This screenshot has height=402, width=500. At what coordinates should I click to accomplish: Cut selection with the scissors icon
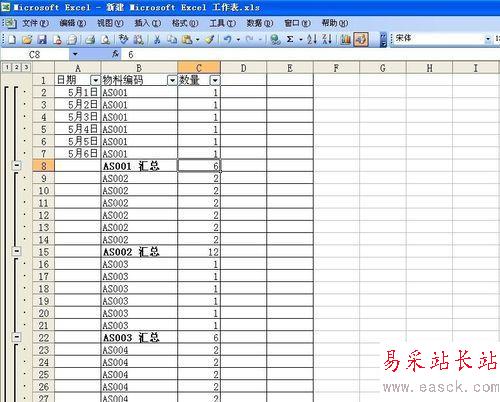click(157, 40)
